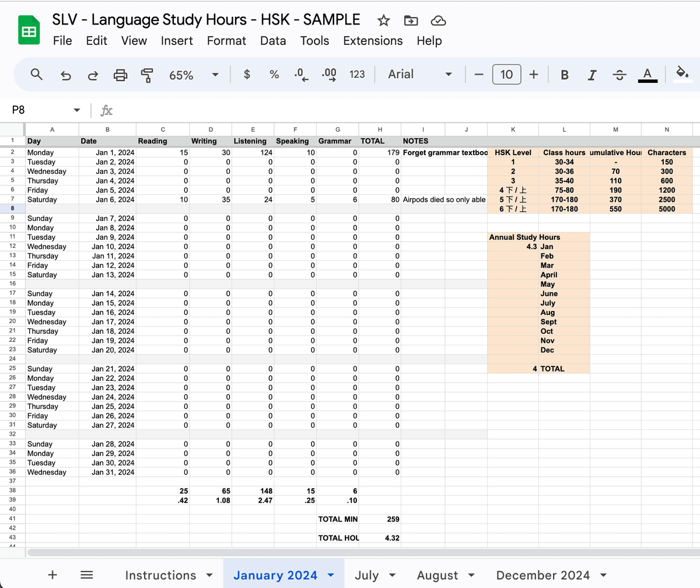
Task: Open the name box dropdown arrow
Action: pyautogui.click(x=76, y=110)
